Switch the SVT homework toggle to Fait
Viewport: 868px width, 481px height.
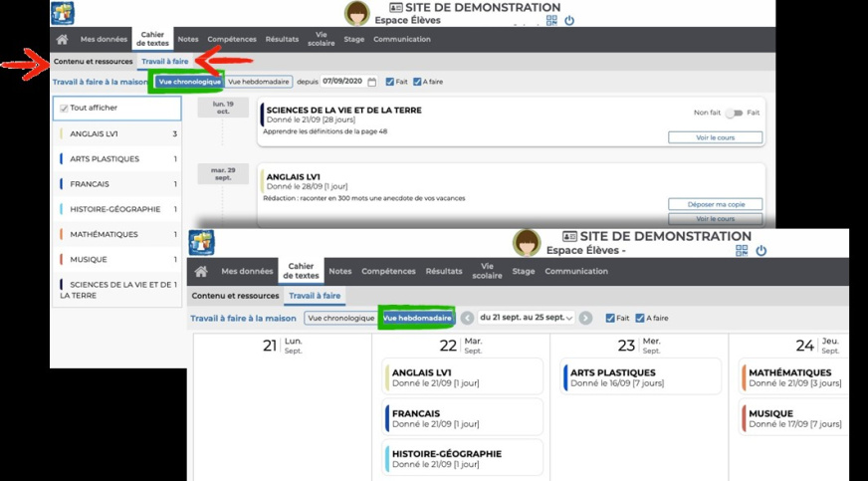pyautogui.click(x=735, y=114)
